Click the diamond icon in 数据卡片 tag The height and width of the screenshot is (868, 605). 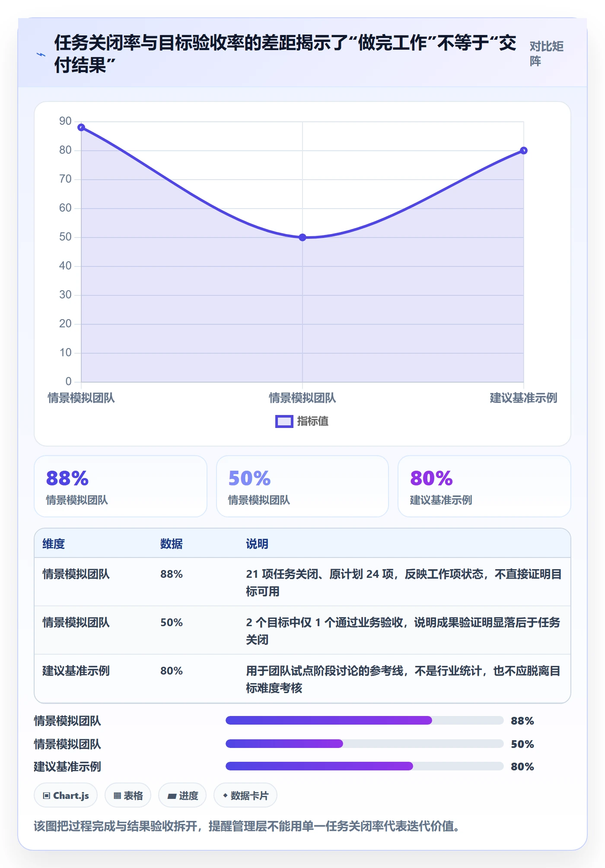coord(225,795)
